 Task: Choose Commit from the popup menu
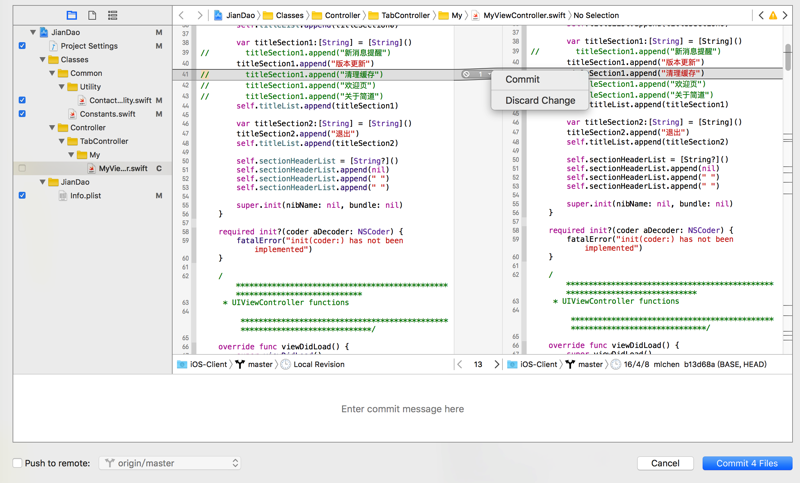click(x=522, y=79)
